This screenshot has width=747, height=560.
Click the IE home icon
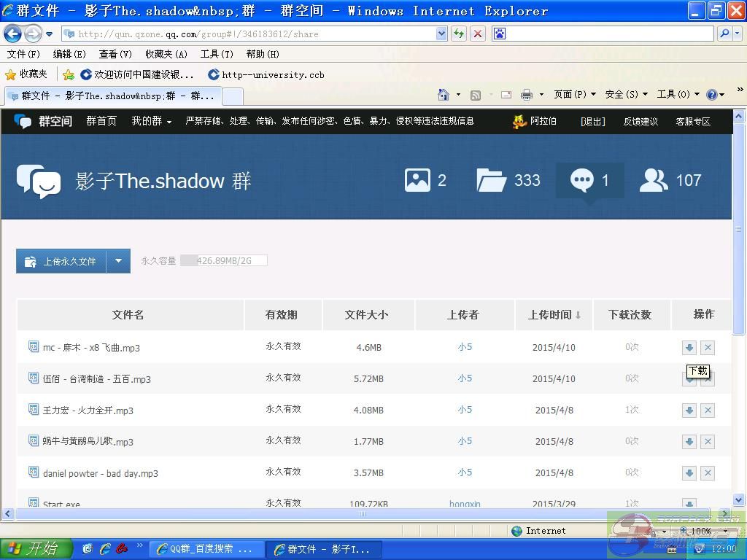pyautogui.click(x=443, y=95)
